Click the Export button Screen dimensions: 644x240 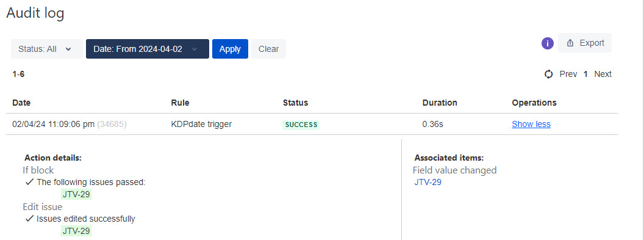tap(584, 43)
